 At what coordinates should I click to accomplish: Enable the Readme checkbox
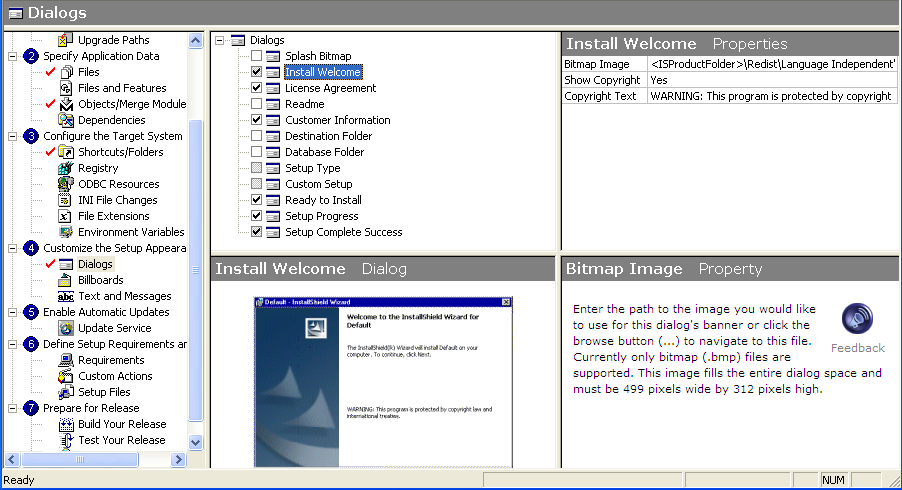tap(257, 104)
